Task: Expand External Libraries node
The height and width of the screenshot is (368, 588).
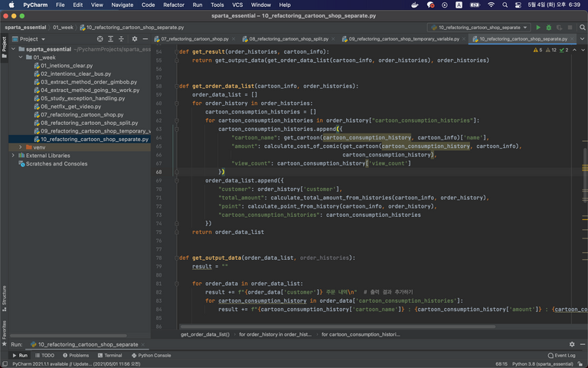Action: [14, 156]
